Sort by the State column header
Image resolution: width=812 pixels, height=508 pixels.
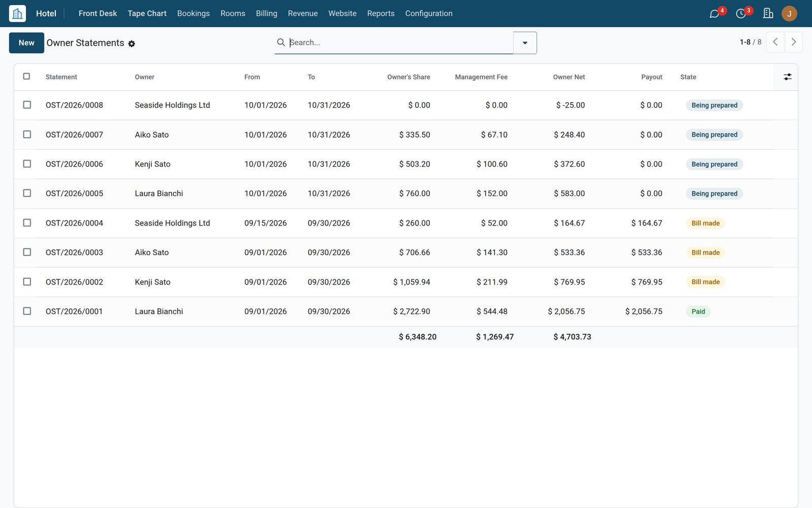[x=688, y=77]
